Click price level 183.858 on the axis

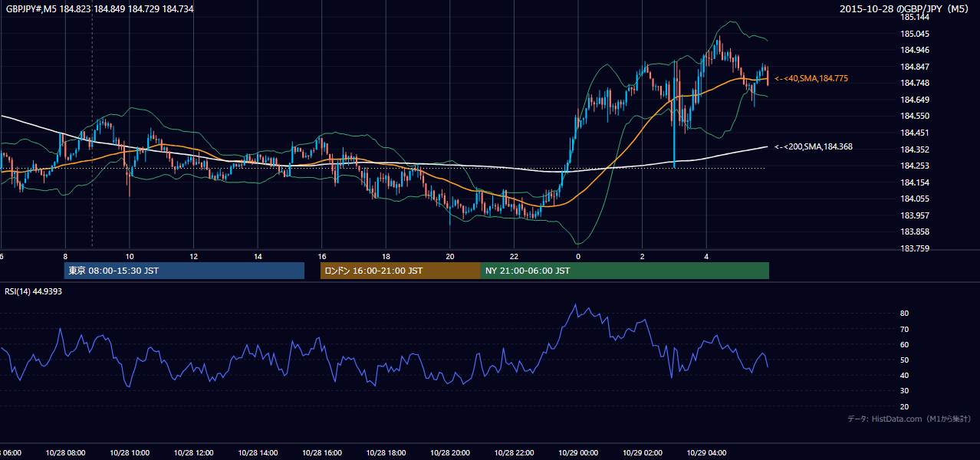point(915,232)
